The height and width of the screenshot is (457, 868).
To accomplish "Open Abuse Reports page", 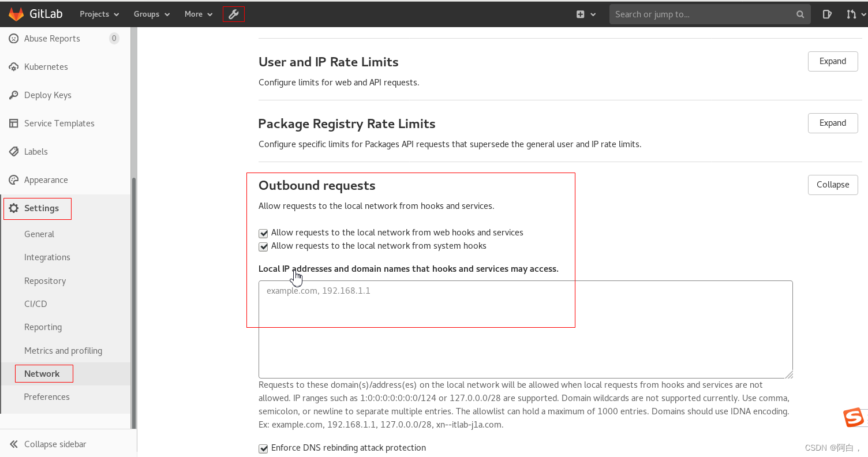I will [x=52, y=39].
